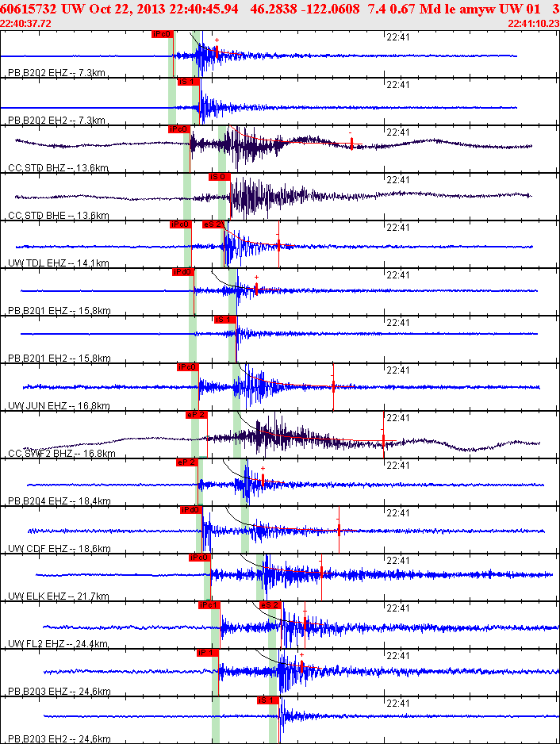Click the station label UW.TDL EHZ -- 14.1km
560x744 pixels.
click(59, 263)
